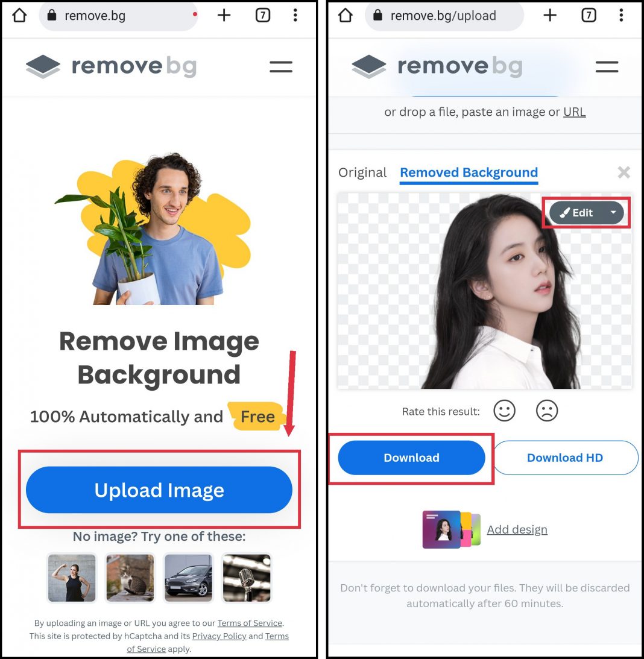Screen dimensions: 644x659
Task: Choose the cat sample image thumbnail
Action: 130,578
